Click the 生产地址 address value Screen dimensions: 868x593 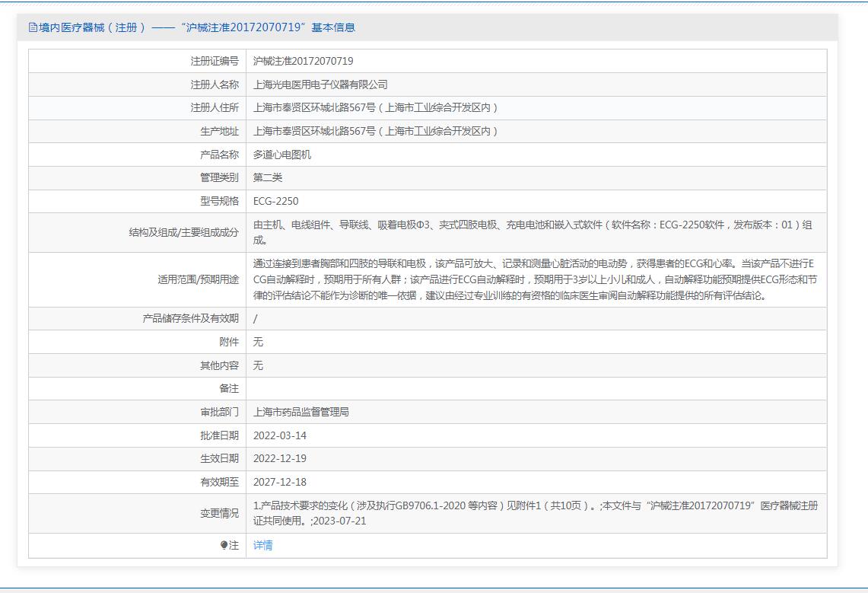pos(375,131)
